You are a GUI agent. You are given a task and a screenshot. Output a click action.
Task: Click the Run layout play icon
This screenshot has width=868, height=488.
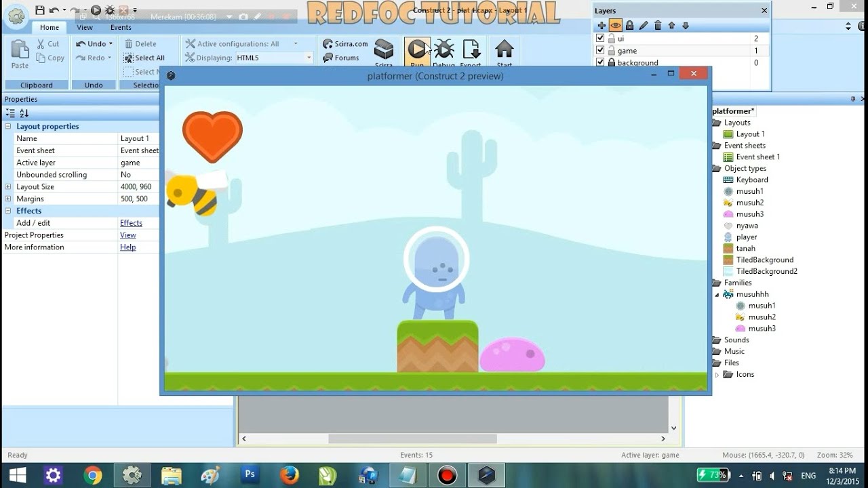tap(417, 49)
